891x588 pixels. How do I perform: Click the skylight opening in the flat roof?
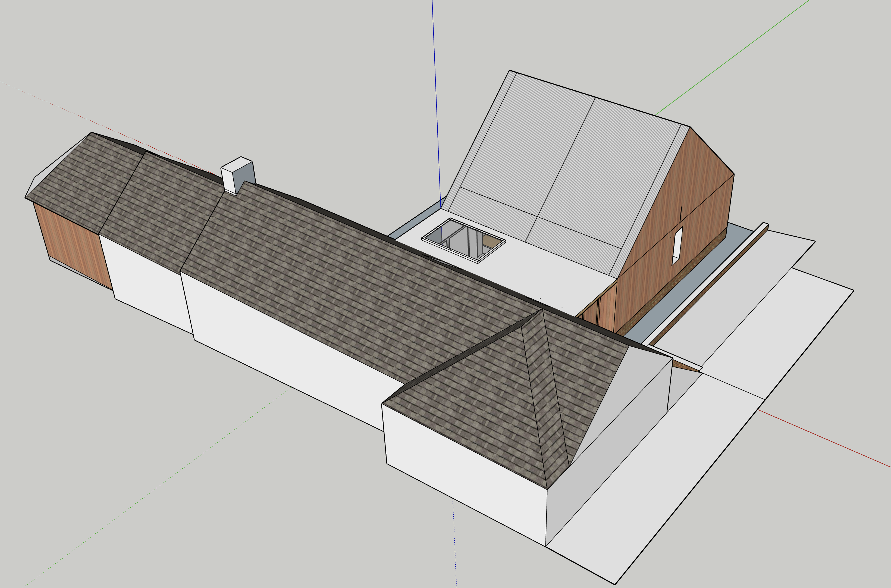[464, 241]
